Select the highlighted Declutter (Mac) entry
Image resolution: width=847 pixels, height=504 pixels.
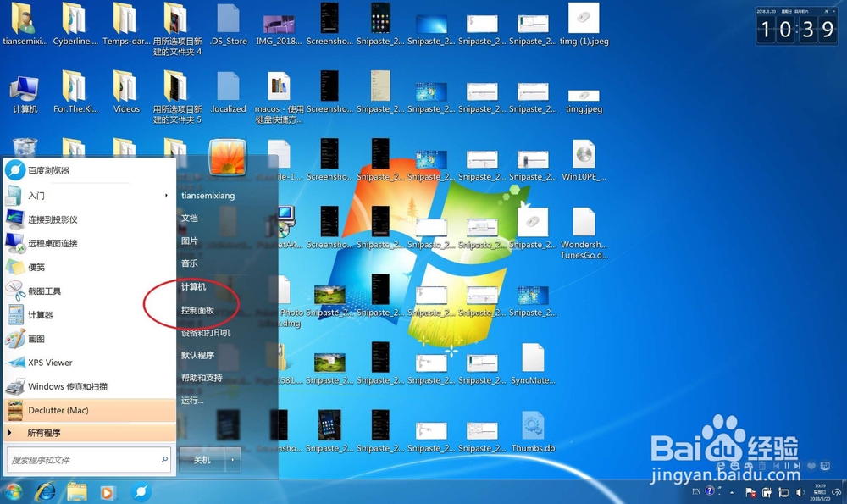(89, 410)
